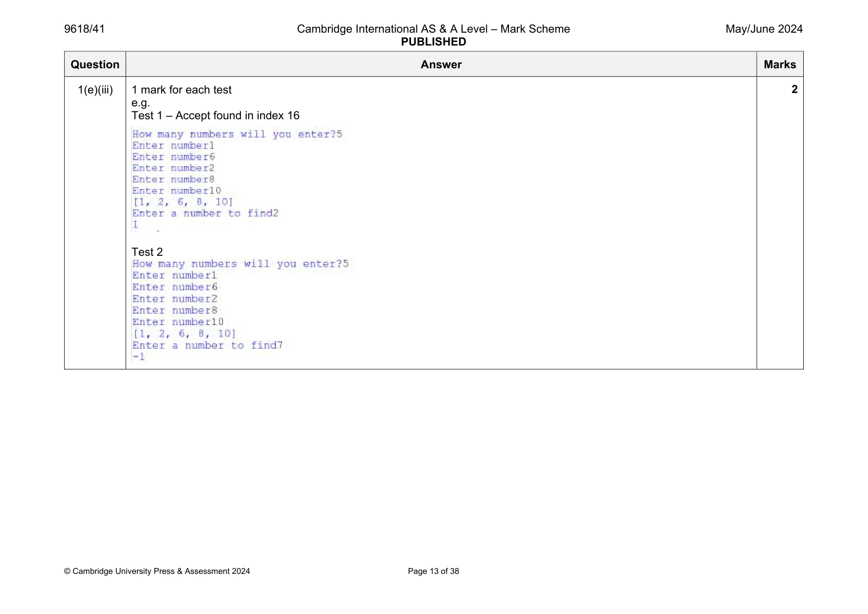Click the "© Cambridge University Press & Assessment 2024" footer
Screen dimensions: 868x614
(157, 571)
